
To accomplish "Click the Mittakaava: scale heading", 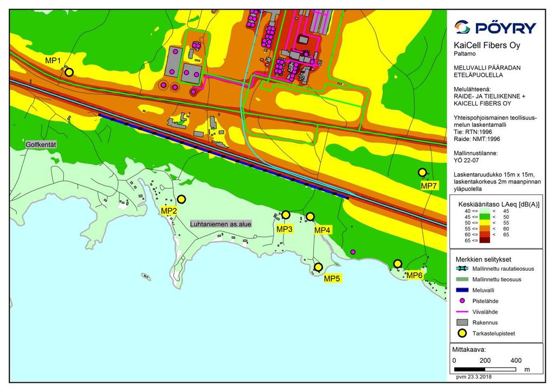I will [469, 350].
